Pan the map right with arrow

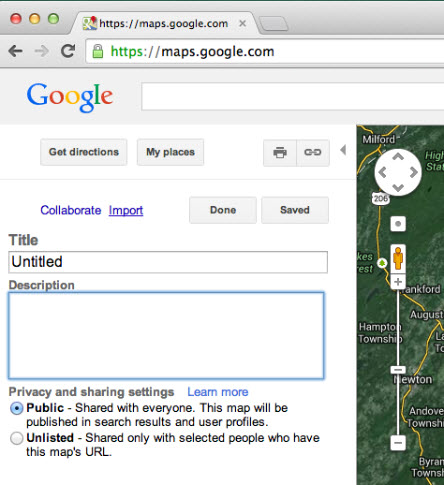click(x=414, y=172)
